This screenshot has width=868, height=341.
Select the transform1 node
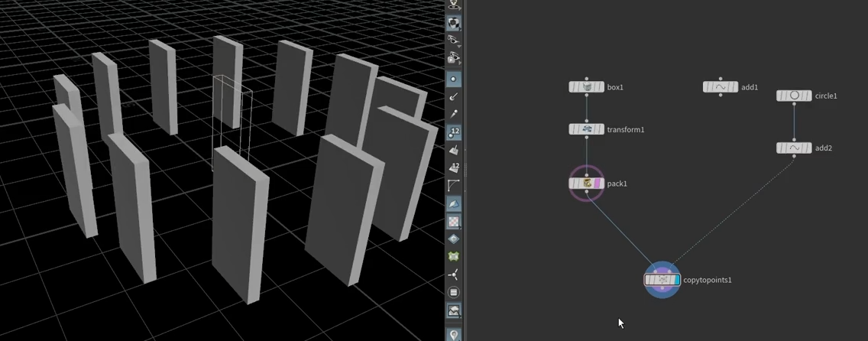point(587,129)
